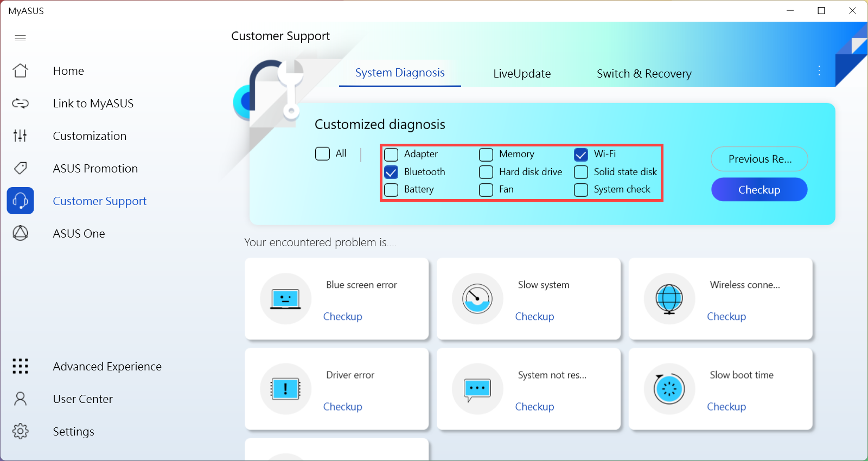Viewport: 868px width, 461px height.
Task: Click the 'Slow system' card title
Action: pos(544,285)
